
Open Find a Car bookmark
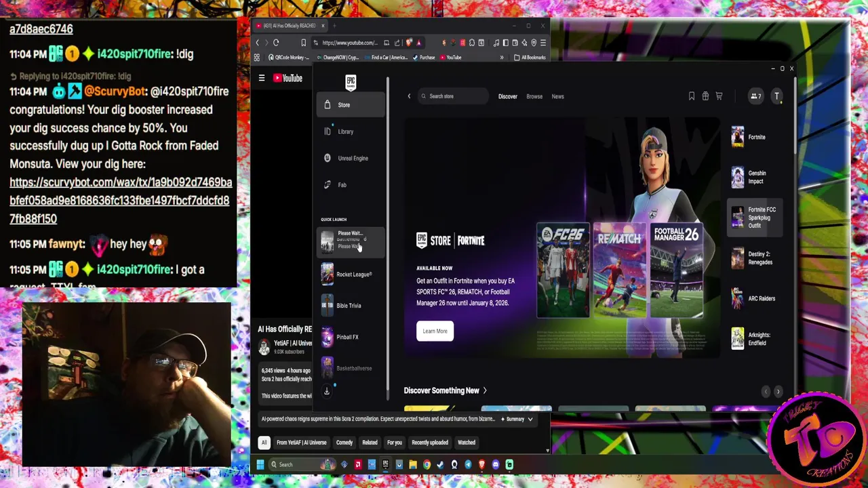tap(386, 58)
